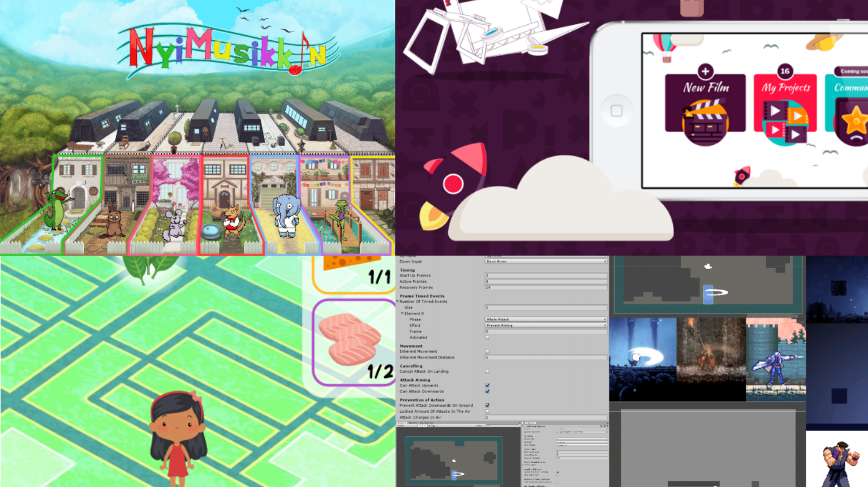Tap the Coming soon label
Viewport: 868px width, 487px height.
852,71
